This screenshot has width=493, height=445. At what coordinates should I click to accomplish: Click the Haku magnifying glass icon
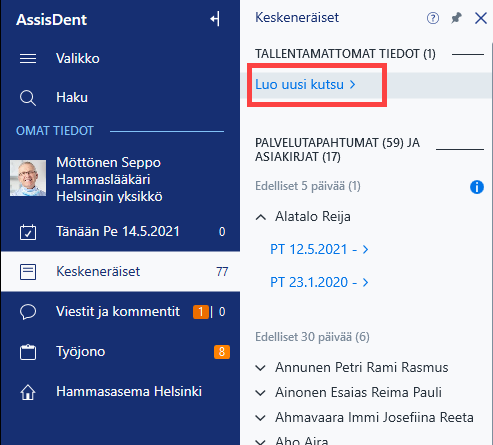28,98
